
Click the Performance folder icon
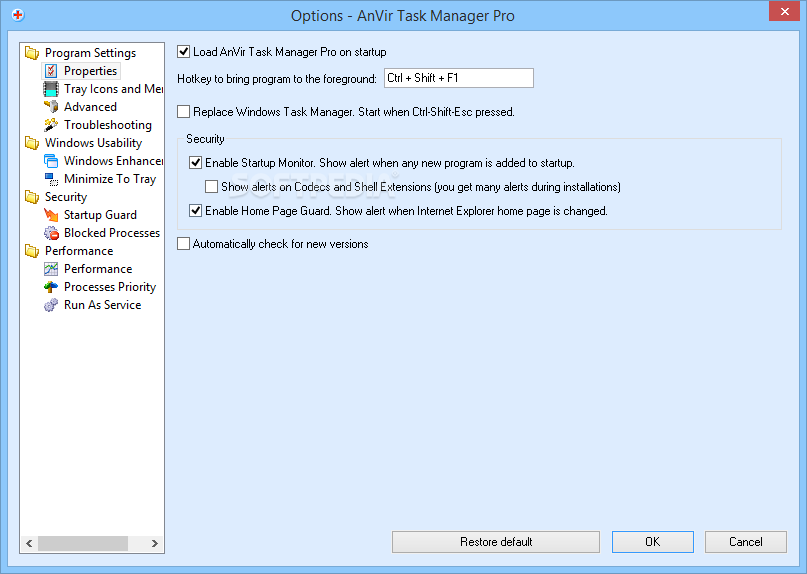[x=32, y=251]
